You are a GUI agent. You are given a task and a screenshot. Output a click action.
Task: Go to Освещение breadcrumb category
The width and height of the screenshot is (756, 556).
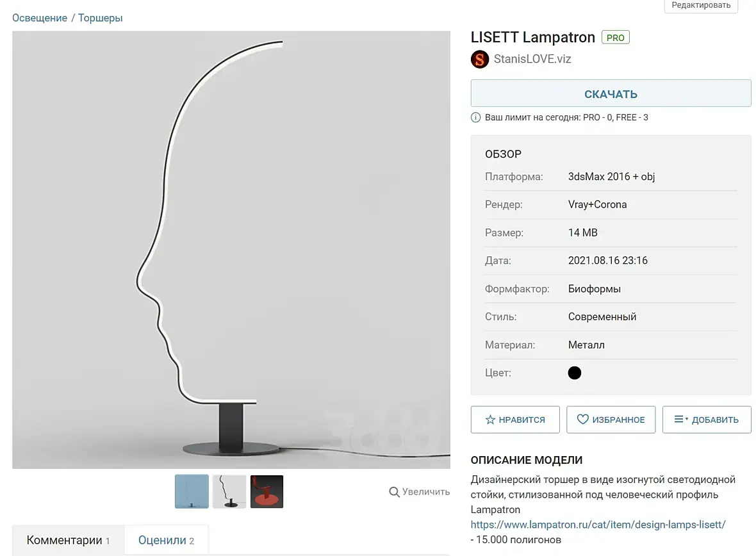40,18
